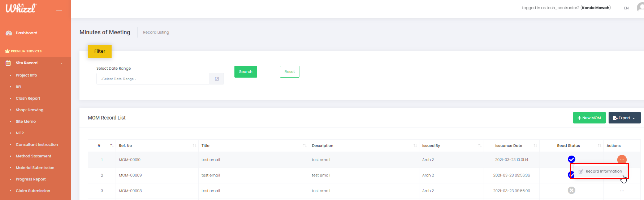This screenshot has height=200, width=644.
Task: Sort table by Ref. No column
Action: [194, 146]
